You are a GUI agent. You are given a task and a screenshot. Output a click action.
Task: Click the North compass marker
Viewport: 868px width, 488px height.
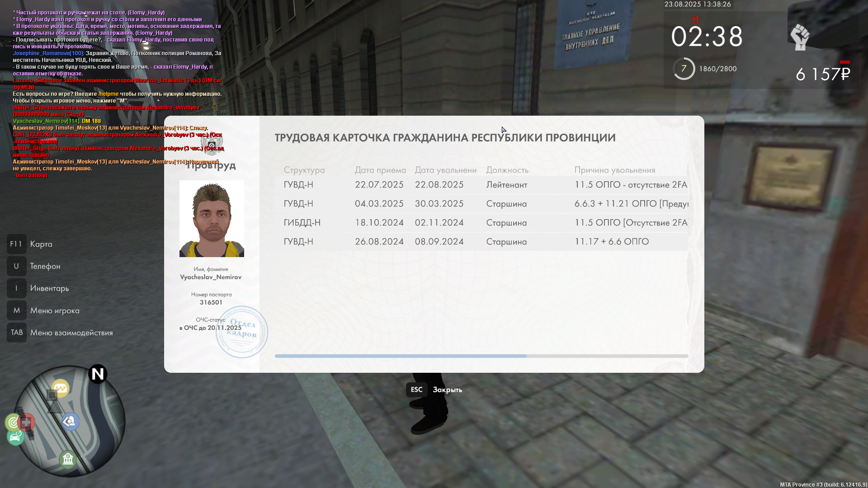click(x=98, y=374)
